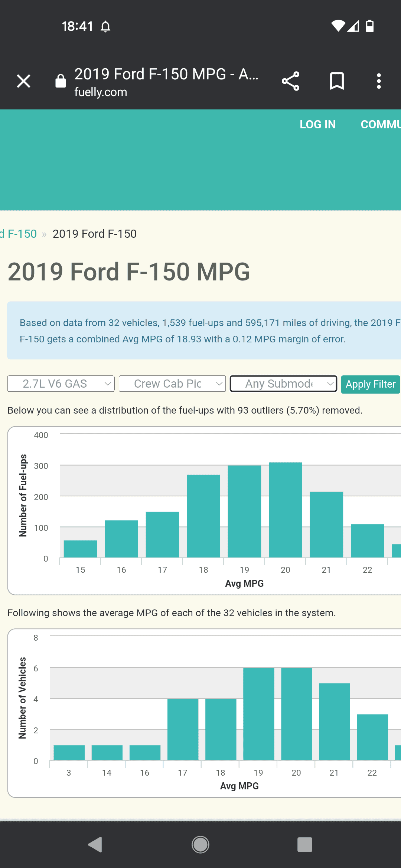Bookmark this page
Image resolution: width=401 pixels, height=868 pixels.
pyautogui.click(x=337, y=81)
